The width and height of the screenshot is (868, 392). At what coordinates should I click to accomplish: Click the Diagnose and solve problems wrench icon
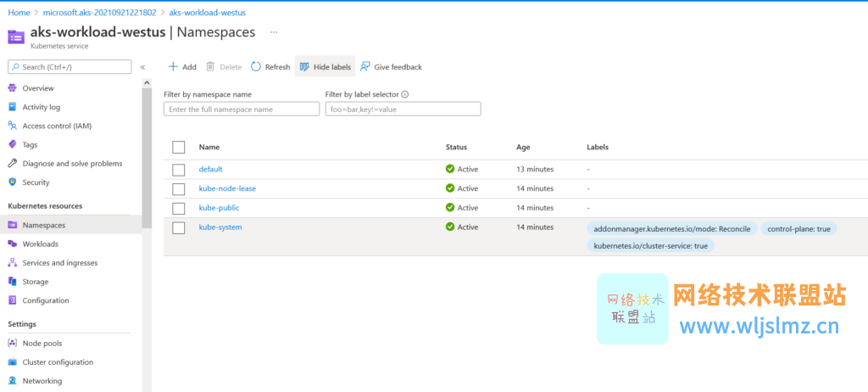click(x=12, y=164)
